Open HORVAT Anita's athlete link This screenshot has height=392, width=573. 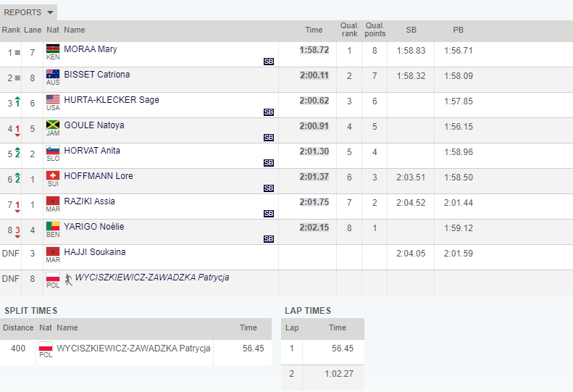[x=92, y=151]
